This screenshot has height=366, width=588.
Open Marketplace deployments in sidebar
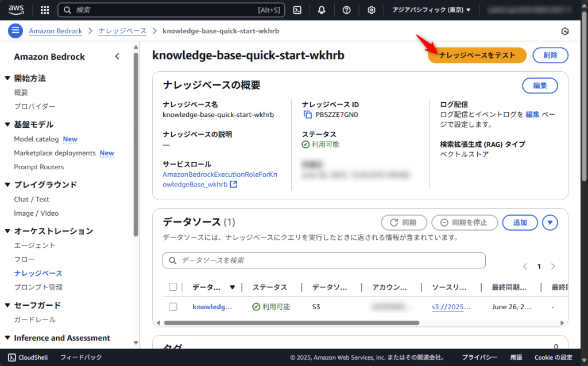[55, 153]
